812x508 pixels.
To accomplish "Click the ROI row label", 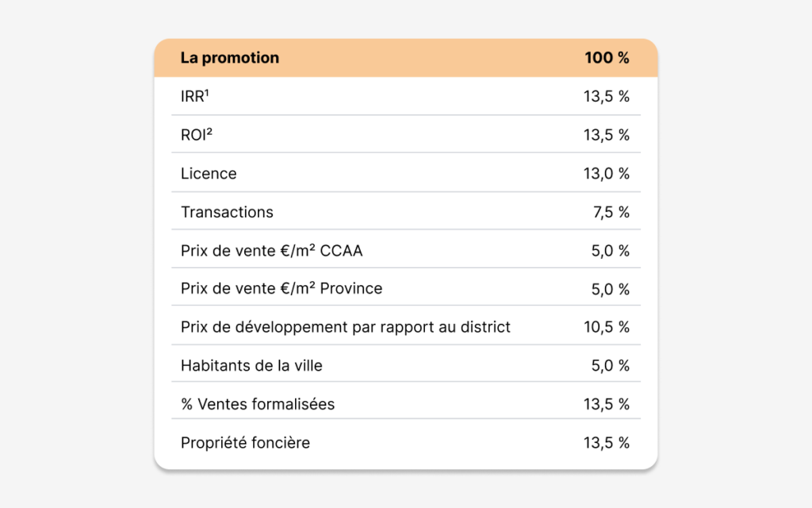I will pos(197,135).
